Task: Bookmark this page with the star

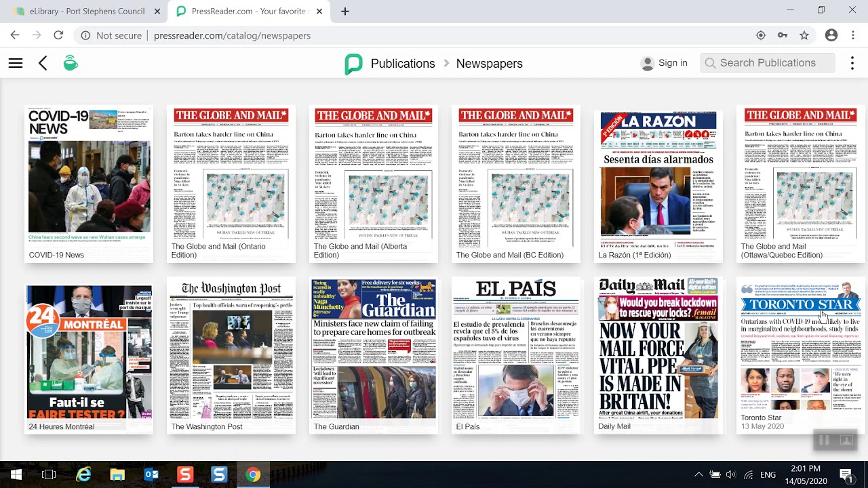Action: coord(804,35)
